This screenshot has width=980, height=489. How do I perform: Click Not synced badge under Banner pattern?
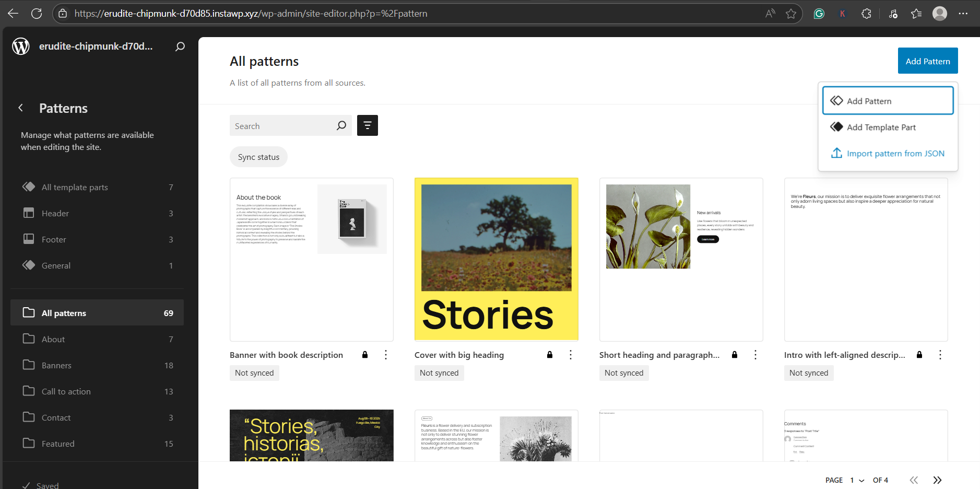(254, 372)
